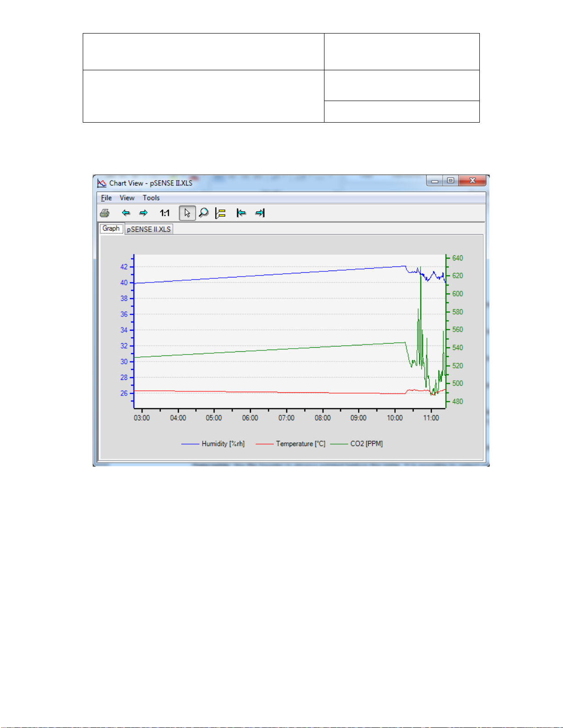The image size is (563, 728).
Task: Click the Chart View - pSENSE II.XLS title
Action: (151, 183)
